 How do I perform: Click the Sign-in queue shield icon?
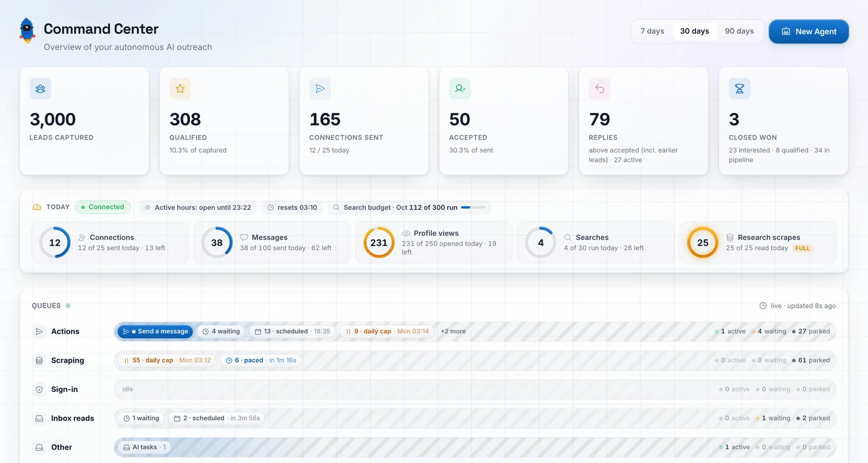coord(39,389)
